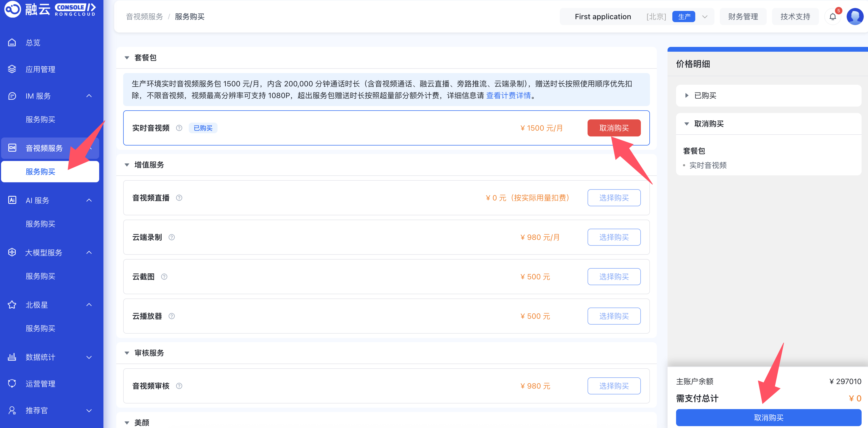Click help icon next to 音视频审核
The image size is (868, 428).
(179, 386)
